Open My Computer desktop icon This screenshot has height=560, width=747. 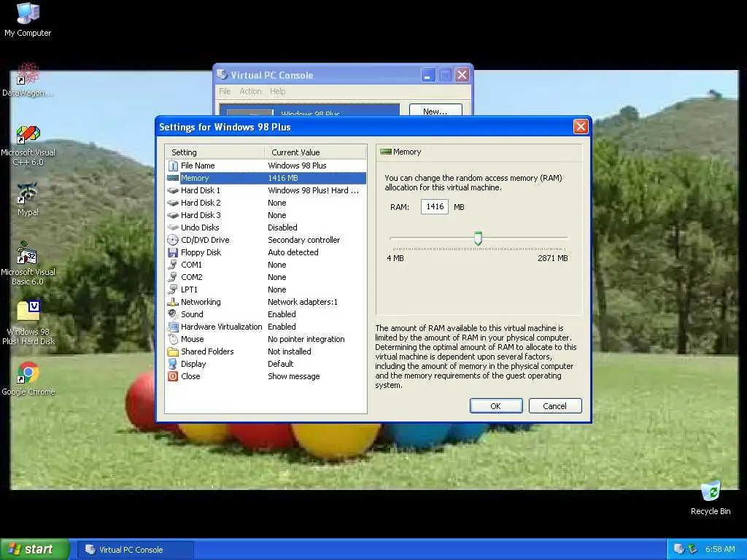pos(28,13)
